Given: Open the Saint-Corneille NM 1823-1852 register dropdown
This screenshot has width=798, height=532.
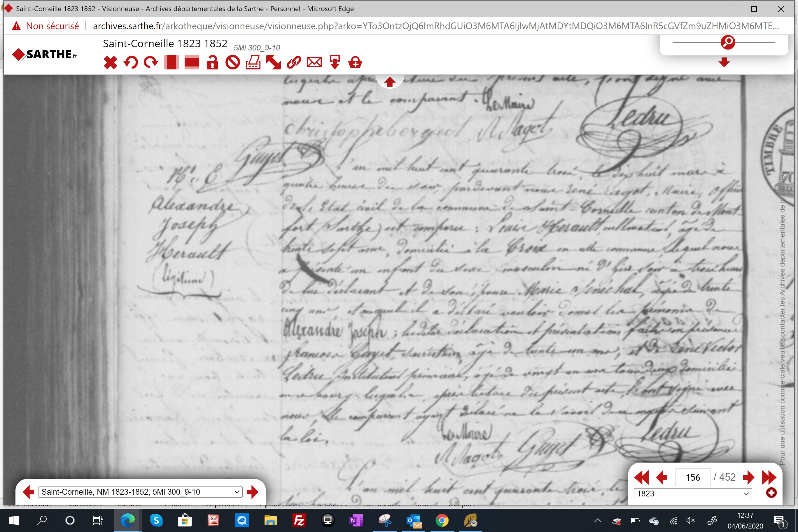Looking at the screenshot, I should pyautogui.click(x=141, y=492).
